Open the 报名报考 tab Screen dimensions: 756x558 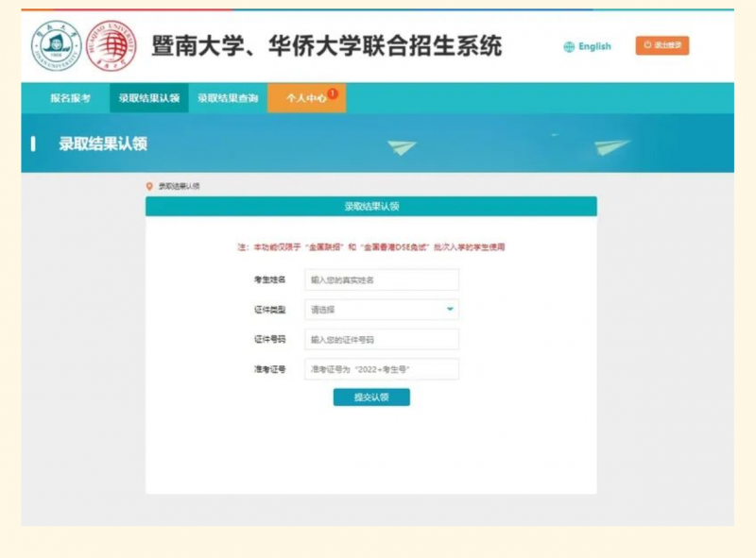click(x=70, y=98)
